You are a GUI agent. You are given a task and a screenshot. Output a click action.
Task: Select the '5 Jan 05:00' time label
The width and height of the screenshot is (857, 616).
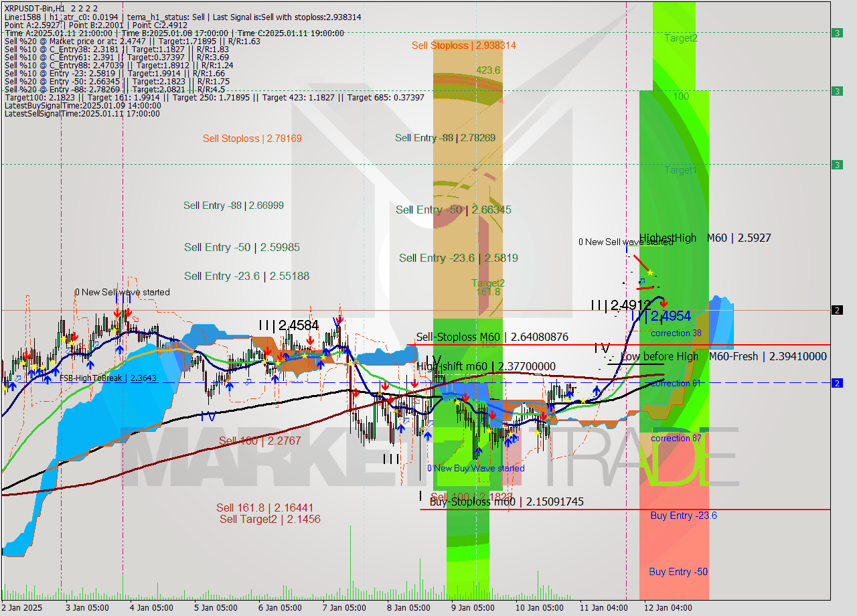click(216, 608)
